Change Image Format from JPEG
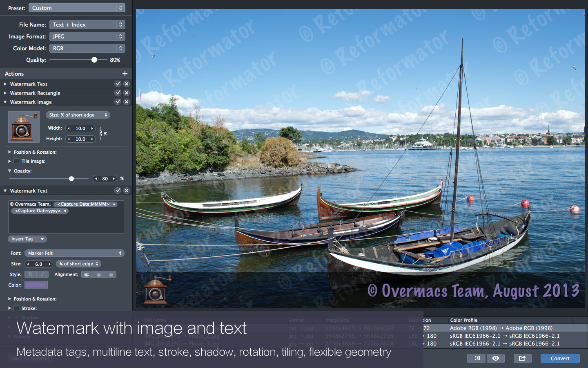The width and height of the screenshot is (588, 368). (x=87, y=36)
